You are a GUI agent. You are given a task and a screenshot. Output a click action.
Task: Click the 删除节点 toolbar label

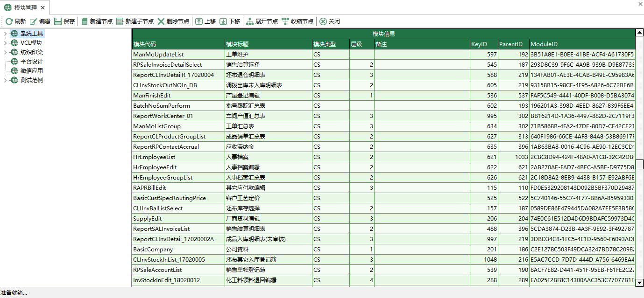coord(178,21)
